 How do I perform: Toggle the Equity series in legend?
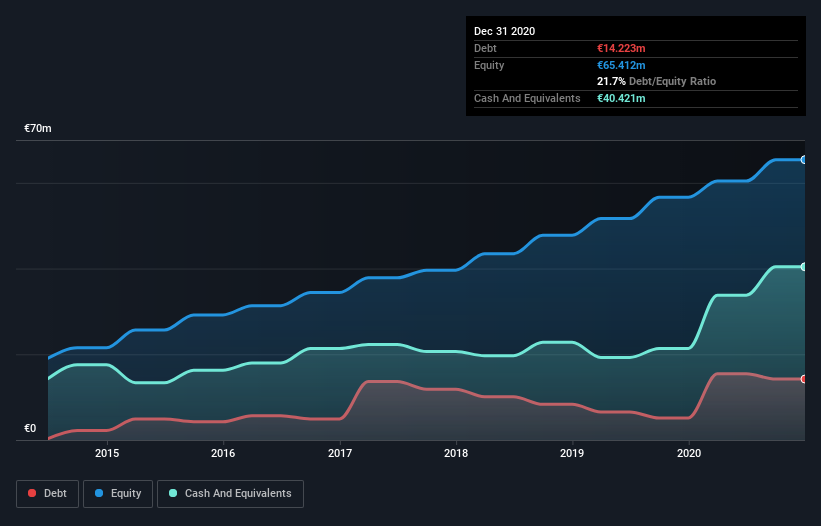tap(118, 494)
